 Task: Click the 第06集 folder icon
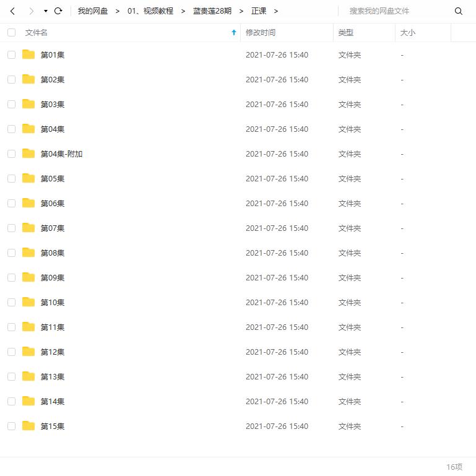28,203
